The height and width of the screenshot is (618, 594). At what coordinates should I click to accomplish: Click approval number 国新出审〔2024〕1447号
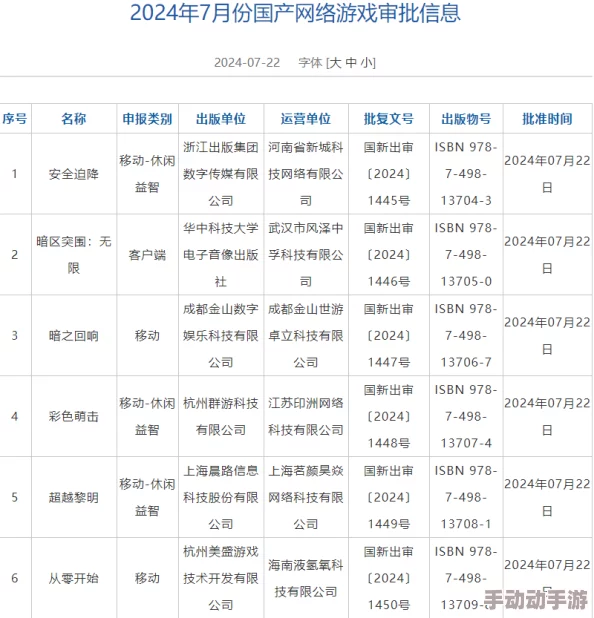(389, 335)
